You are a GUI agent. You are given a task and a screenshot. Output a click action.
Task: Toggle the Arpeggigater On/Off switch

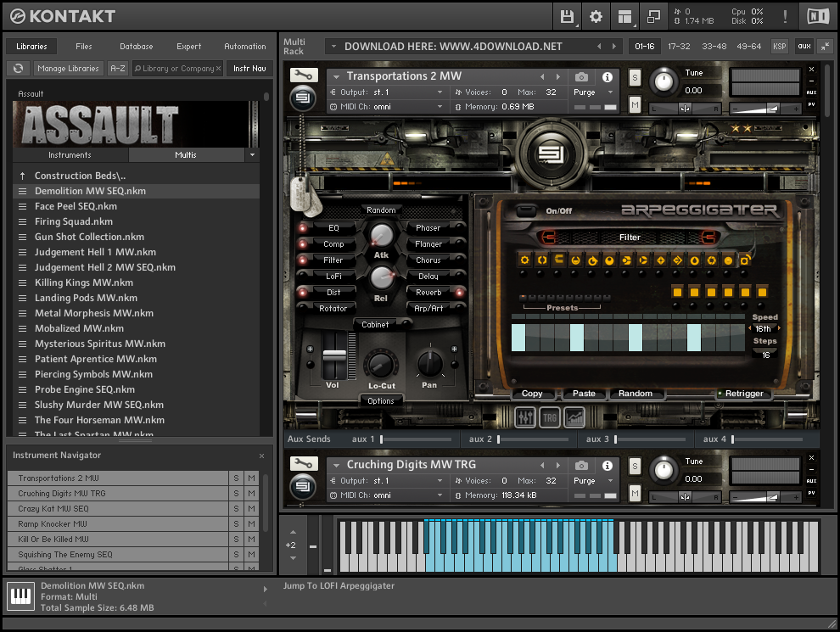click(x=526, y=210)
